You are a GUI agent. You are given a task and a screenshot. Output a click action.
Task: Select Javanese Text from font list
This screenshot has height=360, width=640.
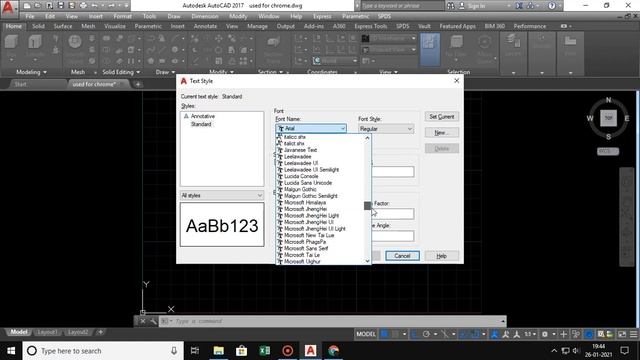[x=300, y=150]
